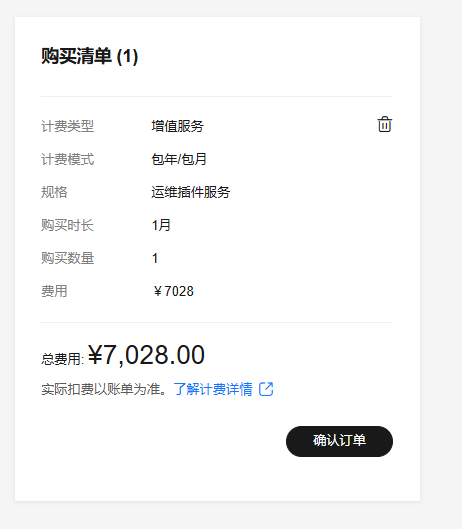The width and height of the screenshot is (462, 529).
Task: Select the 运维插件服务 specification value
Action: coord(191,192)
